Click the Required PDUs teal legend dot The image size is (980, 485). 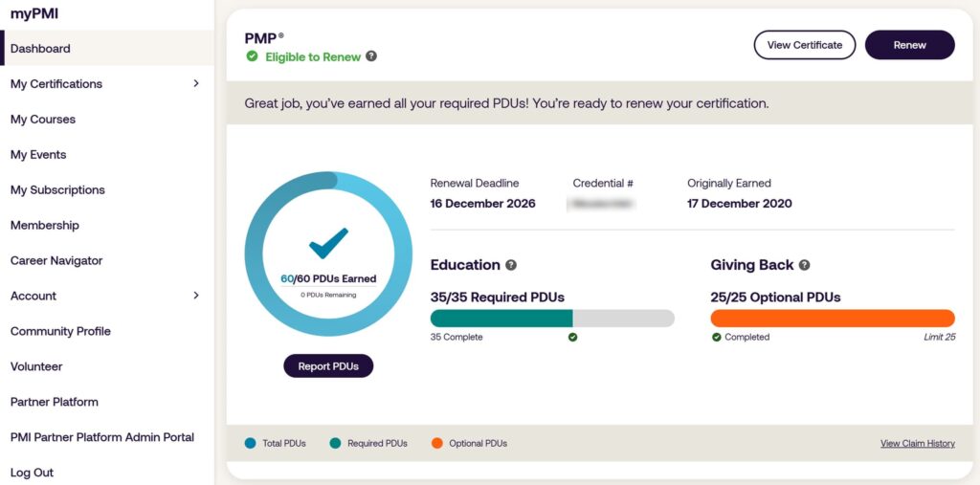click(335, 443)
